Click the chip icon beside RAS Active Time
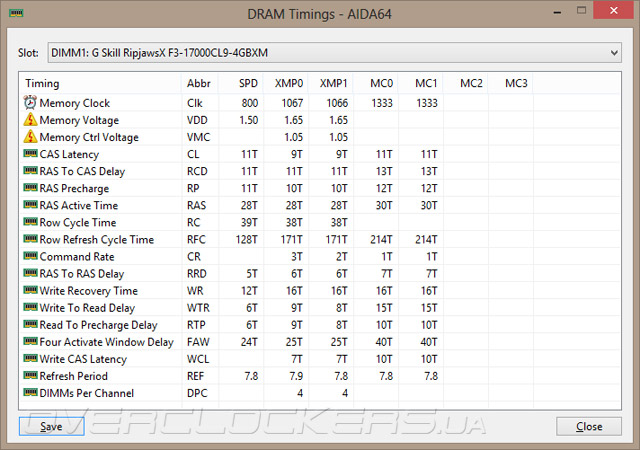Image resolution: width=640 pixels, height=450 pixels. [30, 205]
